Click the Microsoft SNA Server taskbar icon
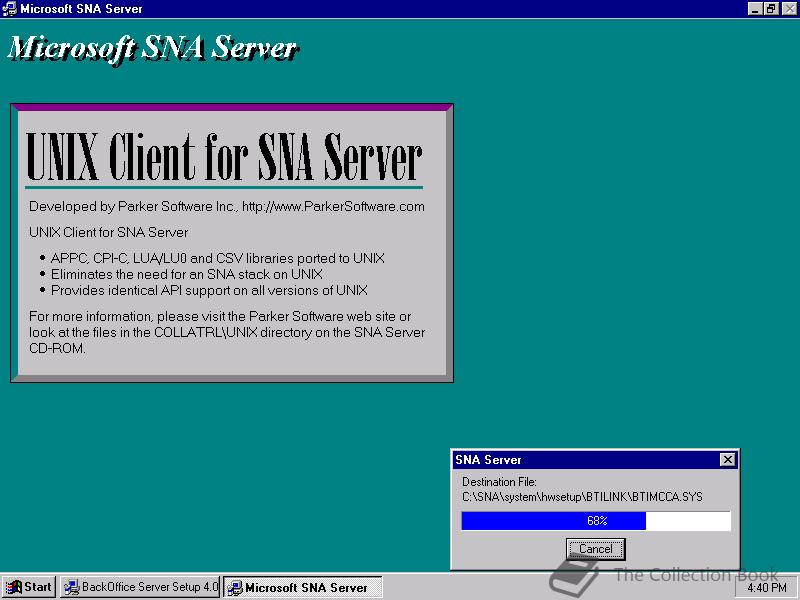 [235, 588]
